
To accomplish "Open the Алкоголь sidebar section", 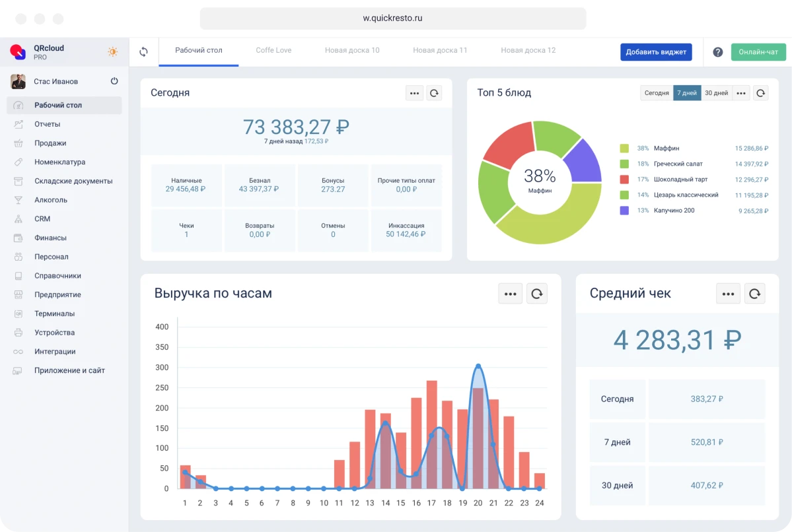I will (x=51, y=200).
